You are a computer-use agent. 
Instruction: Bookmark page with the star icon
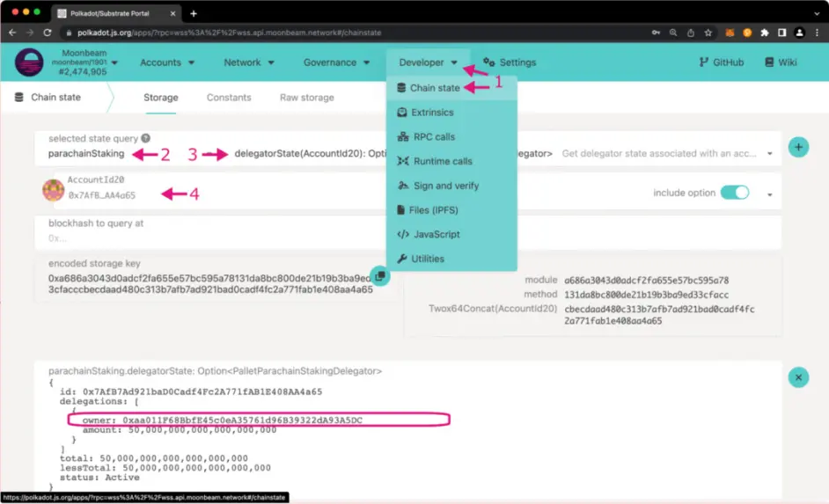click(x=708, y=33)
